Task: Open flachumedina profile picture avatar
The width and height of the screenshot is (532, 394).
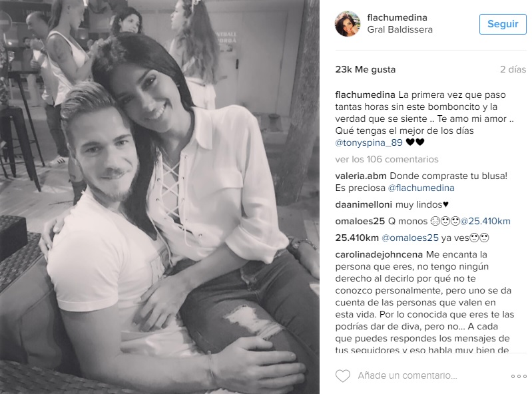Action: coord(348,24)
